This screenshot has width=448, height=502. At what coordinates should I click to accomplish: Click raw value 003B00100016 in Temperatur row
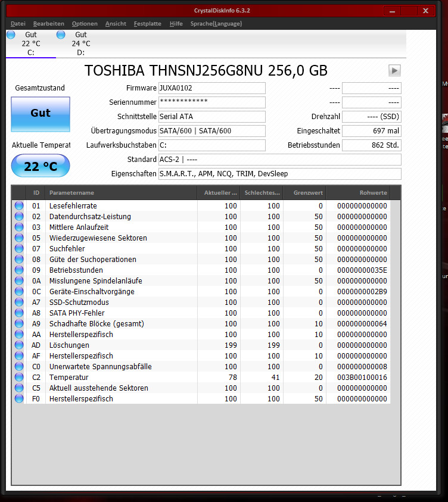point(362,378)
